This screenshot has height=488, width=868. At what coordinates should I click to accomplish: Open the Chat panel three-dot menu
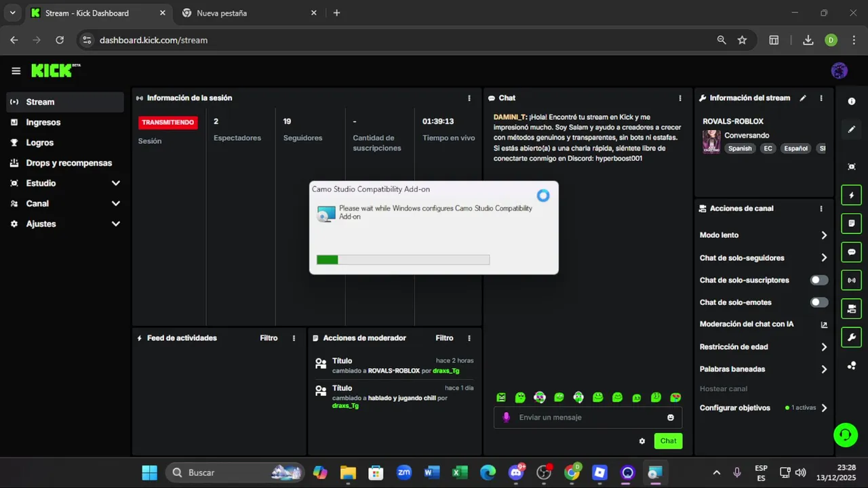[680, 98]
